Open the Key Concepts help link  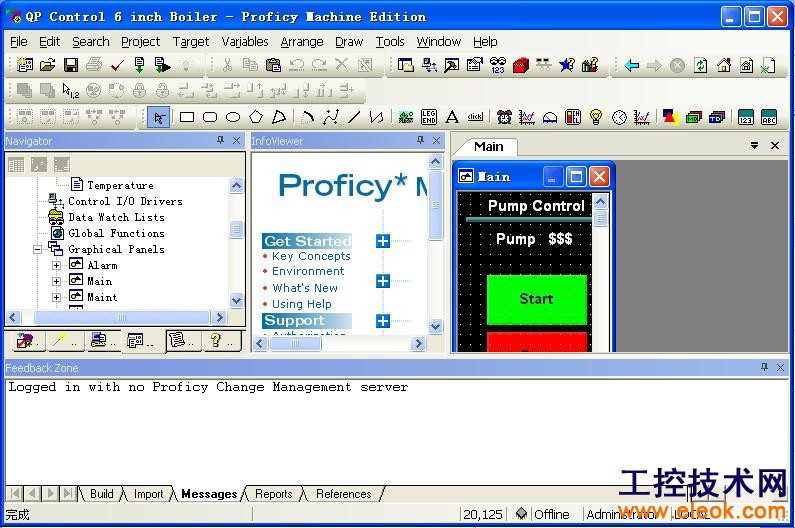311,256
